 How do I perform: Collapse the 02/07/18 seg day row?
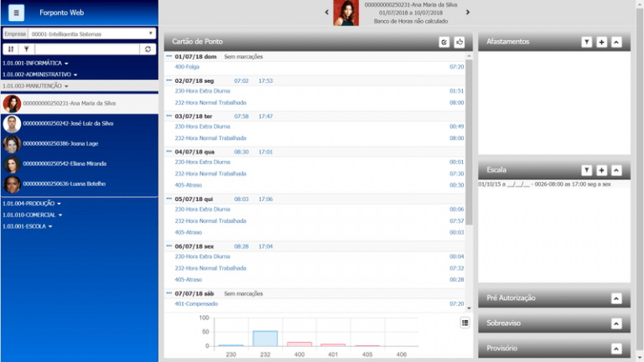click(169, 80)
